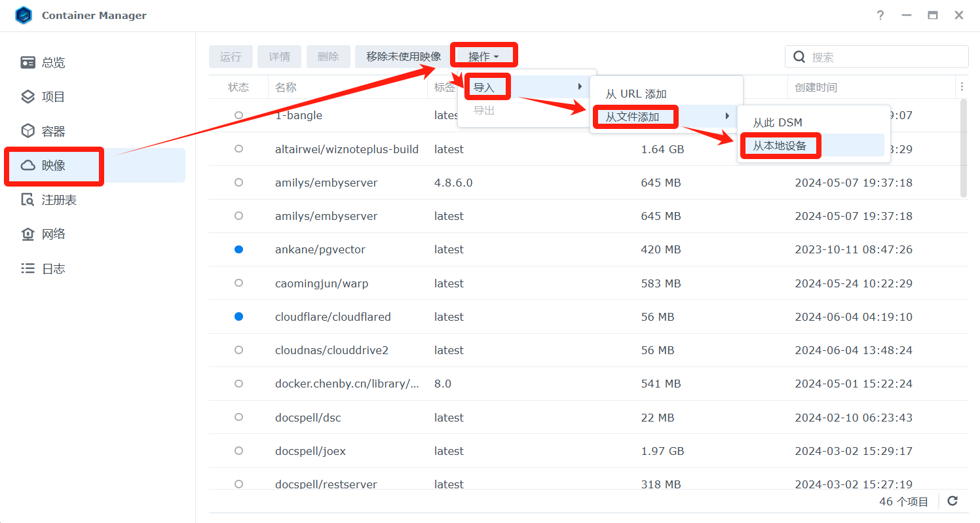
Task: Open column options three-dot menu
Action: pyautogui.click(x=962, y=87)
